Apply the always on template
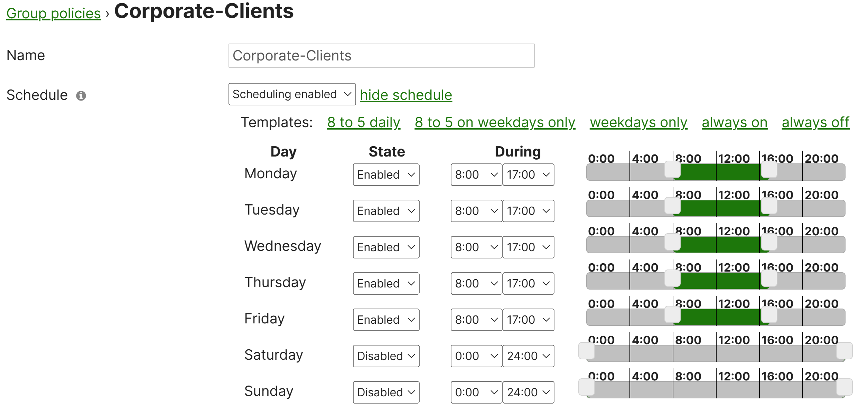Viewport: 868px width, 416px height. (x=735, y=122)
